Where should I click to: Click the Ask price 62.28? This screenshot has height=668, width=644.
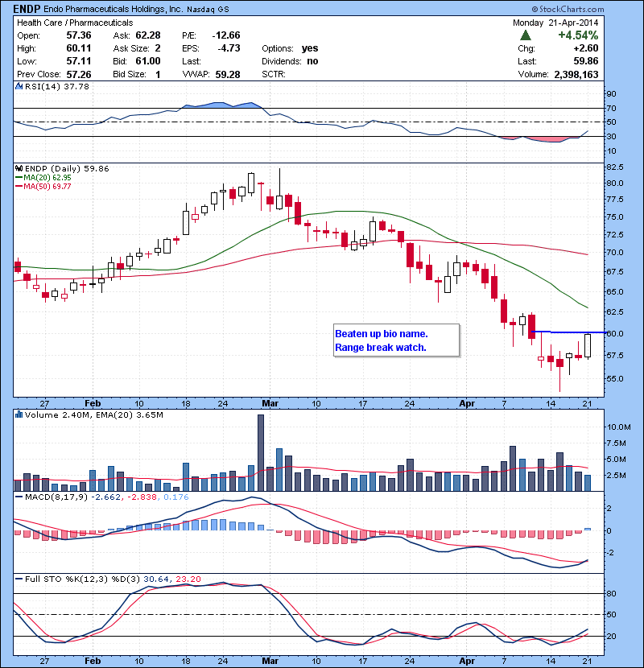tap(148, 35)
